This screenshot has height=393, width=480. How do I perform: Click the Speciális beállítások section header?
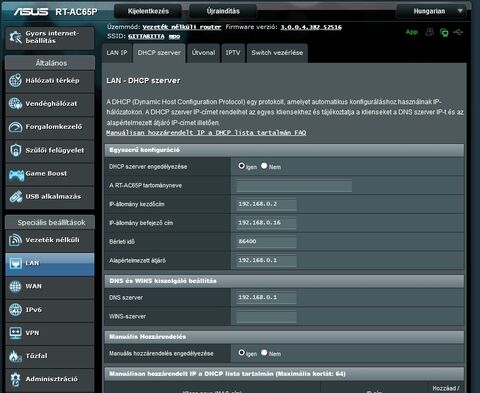(50, 222)
